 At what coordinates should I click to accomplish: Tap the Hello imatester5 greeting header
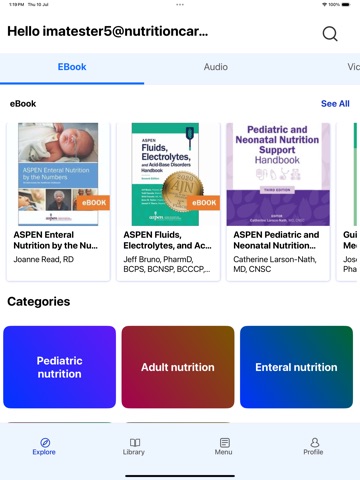pos(108,31)
